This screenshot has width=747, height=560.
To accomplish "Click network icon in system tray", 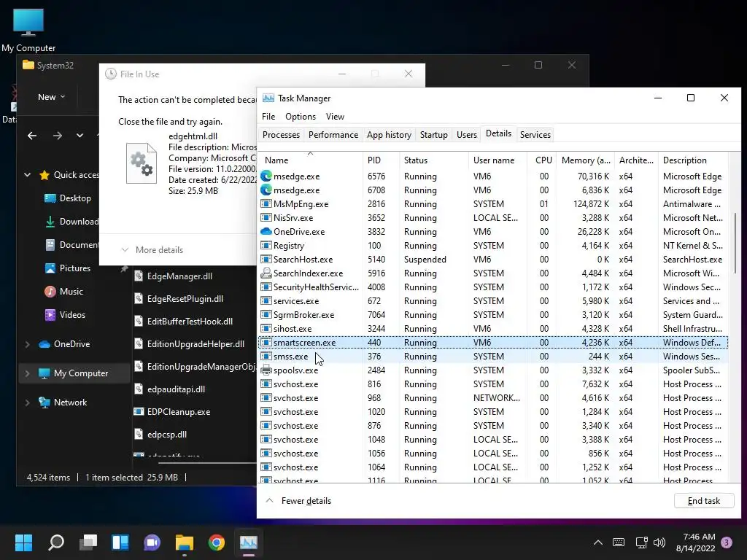I will [x=641, y=542].
